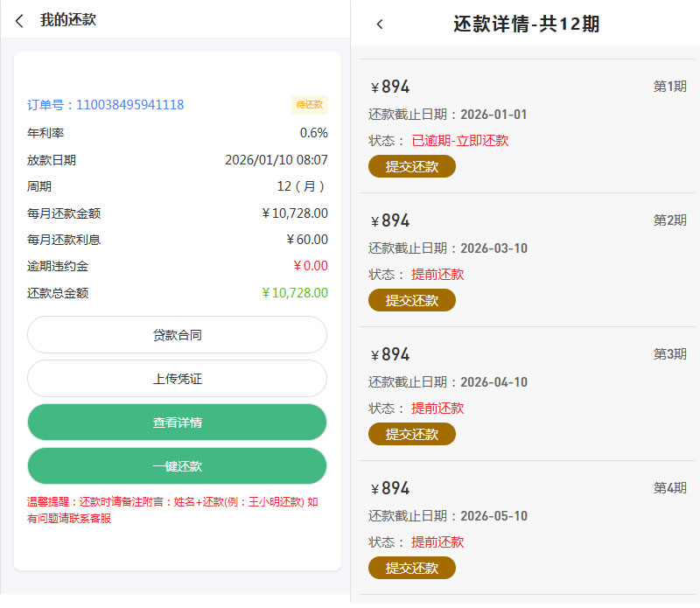The height and width of the screenshot is (608, 700).
Task: Tap the green 一键还款 button
Action: pyautogui.click(x=177, y=466)
